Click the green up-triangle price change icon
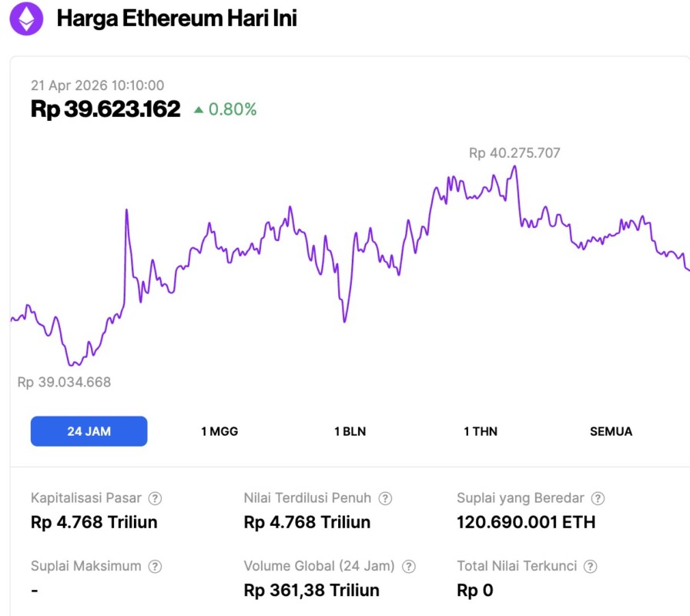690x616 pixels. tap(199, 110)
